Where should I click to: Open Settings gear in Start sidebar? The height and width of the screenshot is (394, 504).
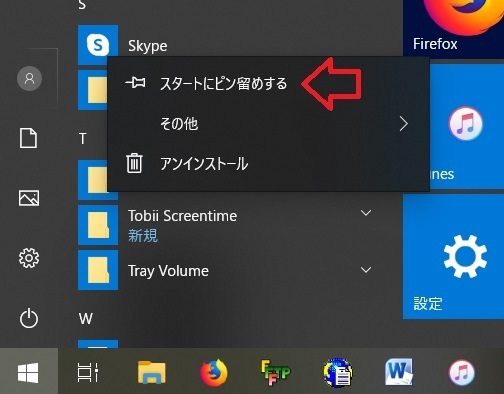29,258
